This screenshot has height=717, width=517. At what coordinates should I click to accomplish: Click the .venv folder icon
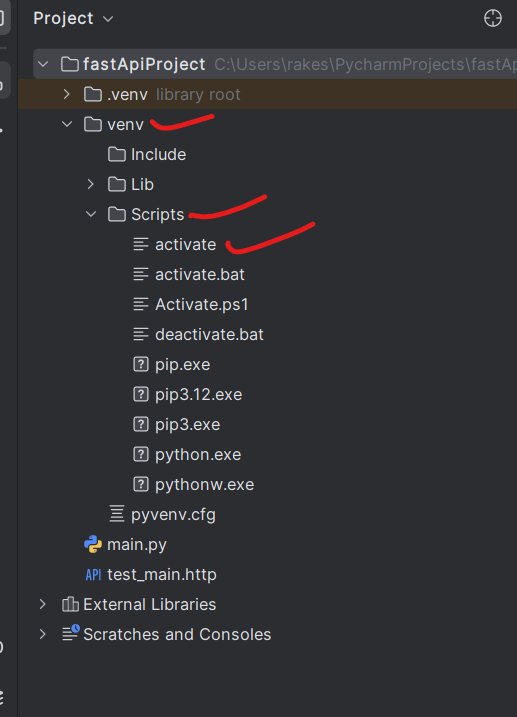pyautogui.click(x=93, y=94)
